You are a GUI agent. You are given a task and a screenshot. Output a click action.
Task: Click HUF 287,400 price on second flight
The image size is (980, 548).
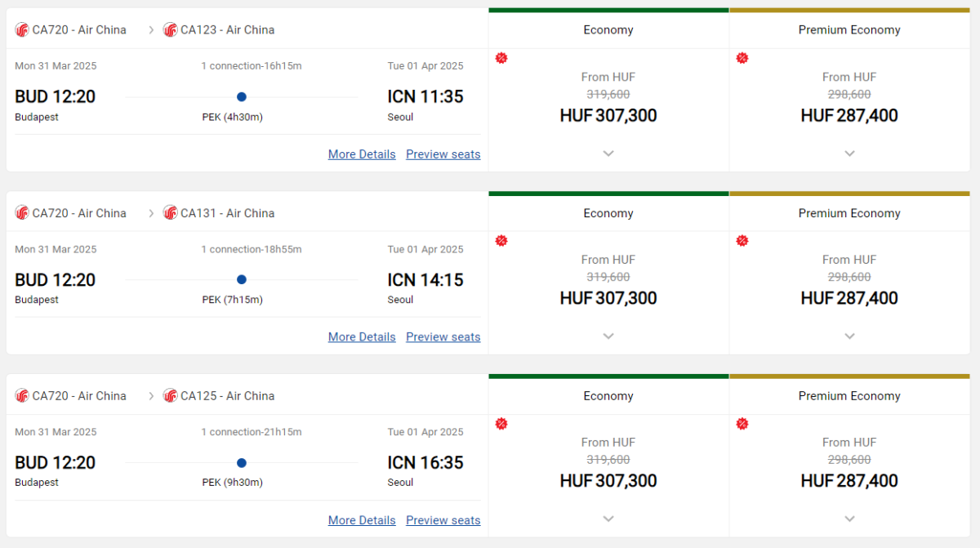pyautogui.click(x=849, y=298)
